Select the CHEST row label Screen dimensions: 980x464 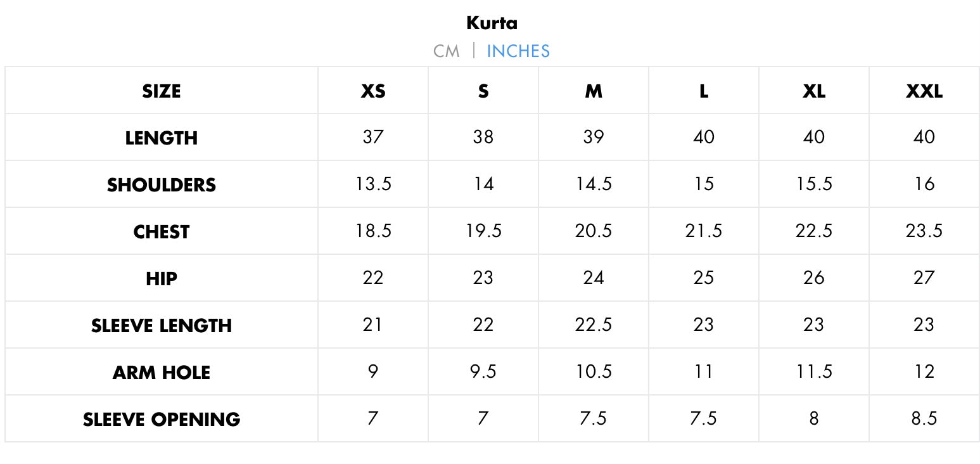pos(162,232)
